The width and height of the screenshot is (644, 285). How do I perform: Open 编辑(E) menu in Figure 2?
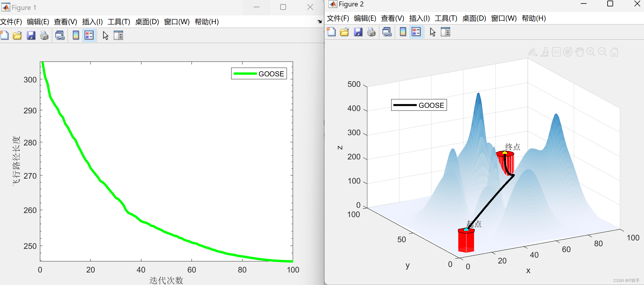[x=365, y=18]
